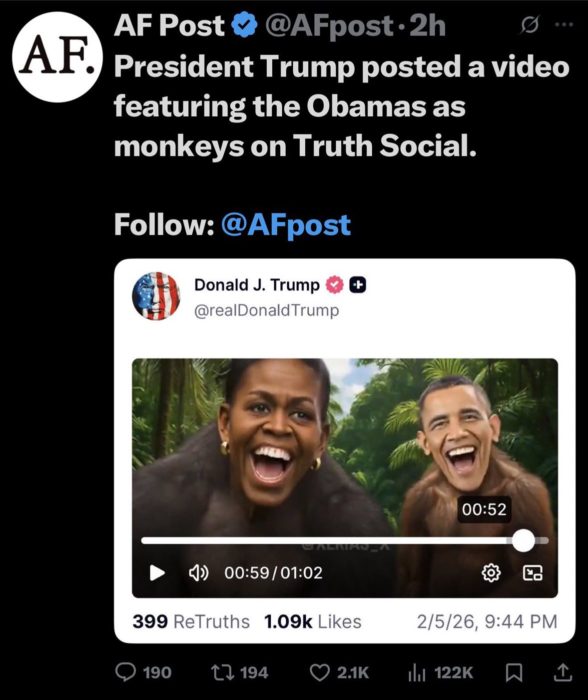Click the blue verified badge by AF Post

(x=245, y=25)
